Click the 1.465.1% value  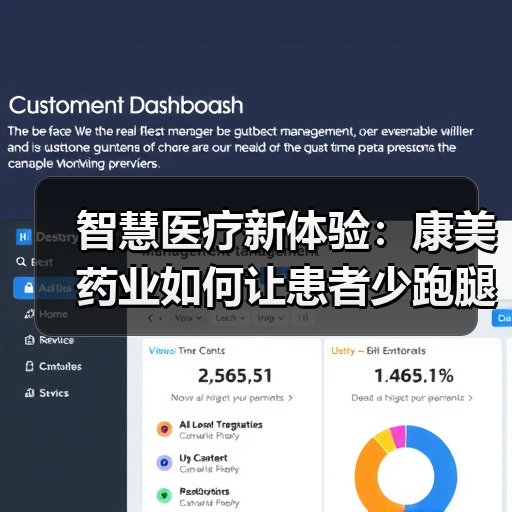[x=414, y=376]
